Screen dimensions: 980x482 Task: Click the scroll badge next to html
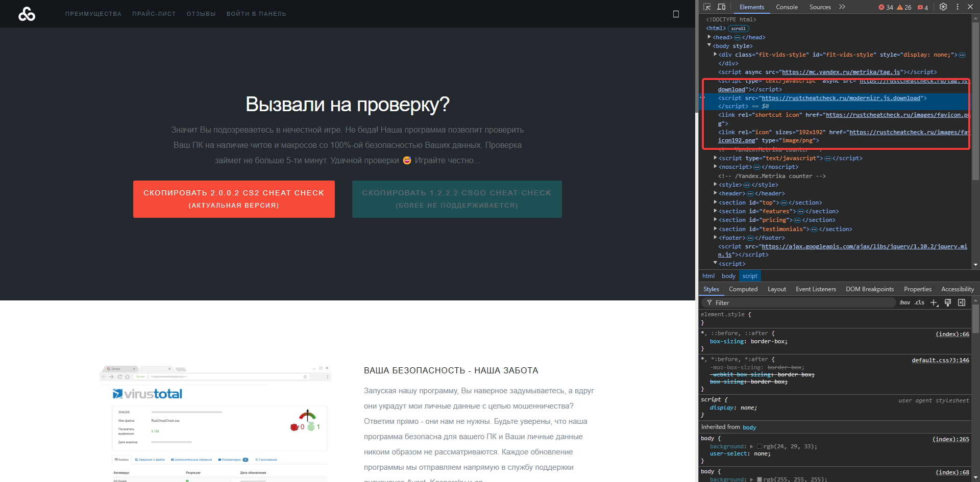pos(738,29)
